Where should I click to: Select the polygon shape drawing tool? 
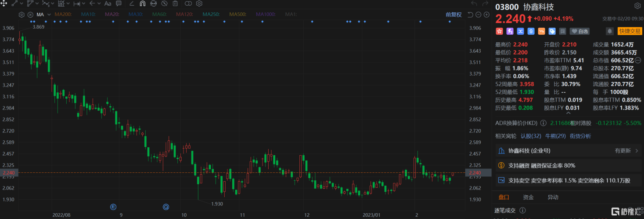click(x=30, y=4)
